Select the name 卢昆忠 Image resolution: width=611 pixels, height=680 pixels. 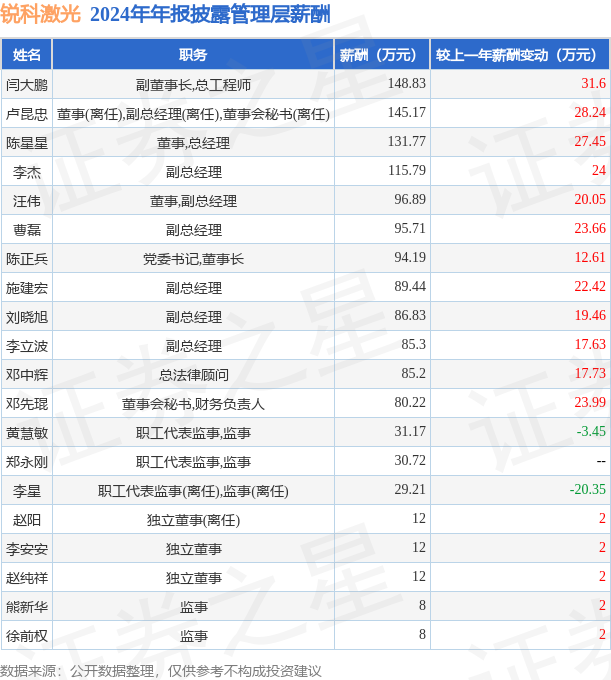26,114
